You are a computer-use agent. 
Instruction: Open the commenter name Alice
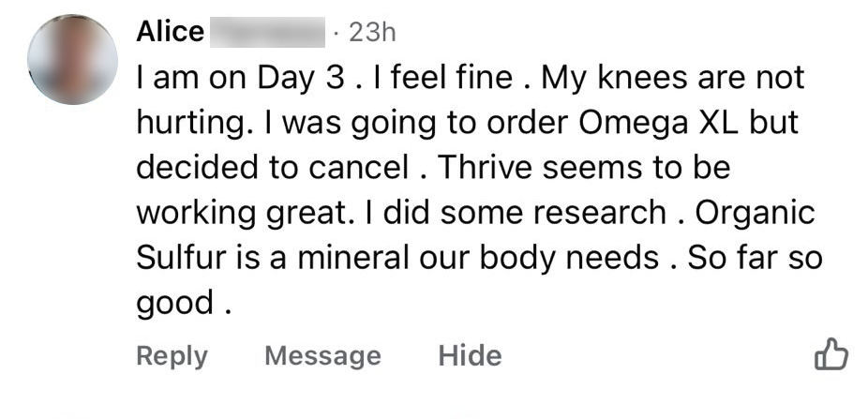coord(170,32)
